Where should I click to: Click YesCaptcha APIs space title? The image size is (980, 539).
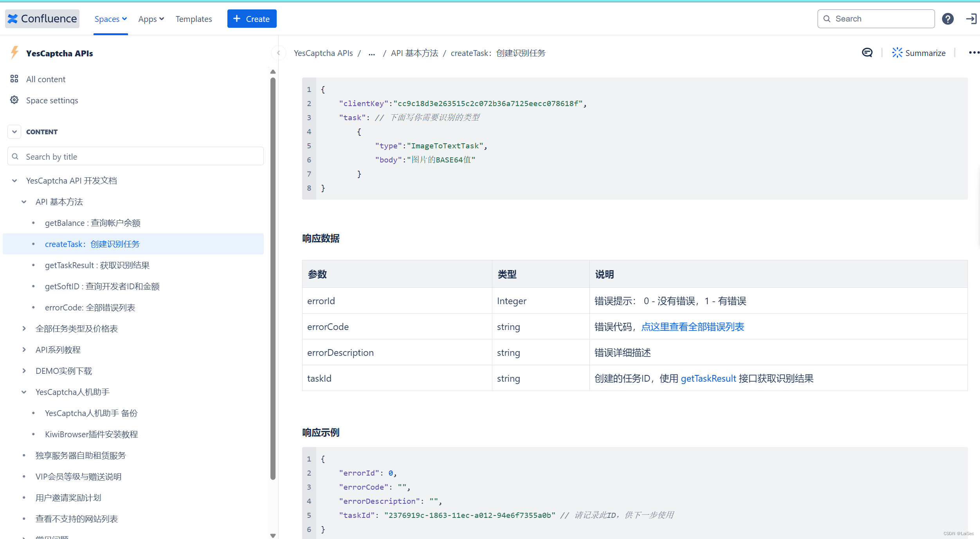tap(59, 53)
